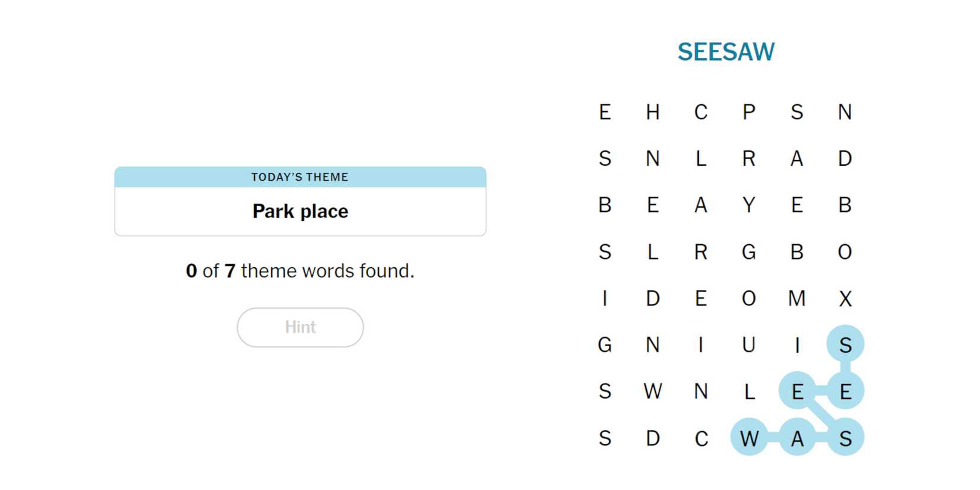Click the SEESAW word preview text
The width and height of the screenshot is (980, 490).
coord(726,52)
